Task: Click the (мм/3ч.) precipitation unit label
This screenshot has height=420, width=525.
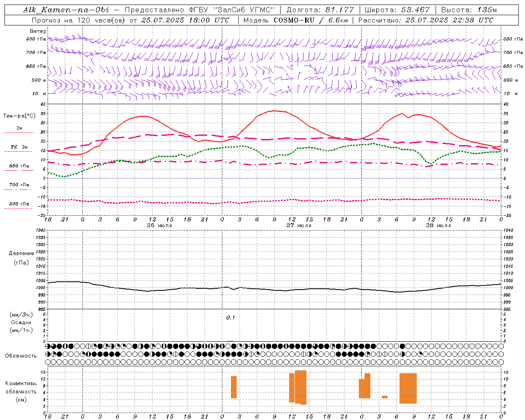Action: [x=21, y=315]
